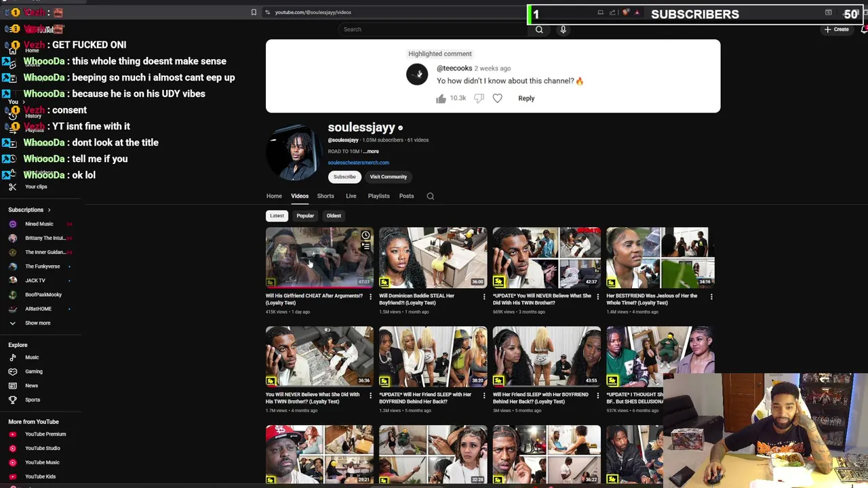
Task: Open YouTube Music link
Action: (x=41, y=462)
